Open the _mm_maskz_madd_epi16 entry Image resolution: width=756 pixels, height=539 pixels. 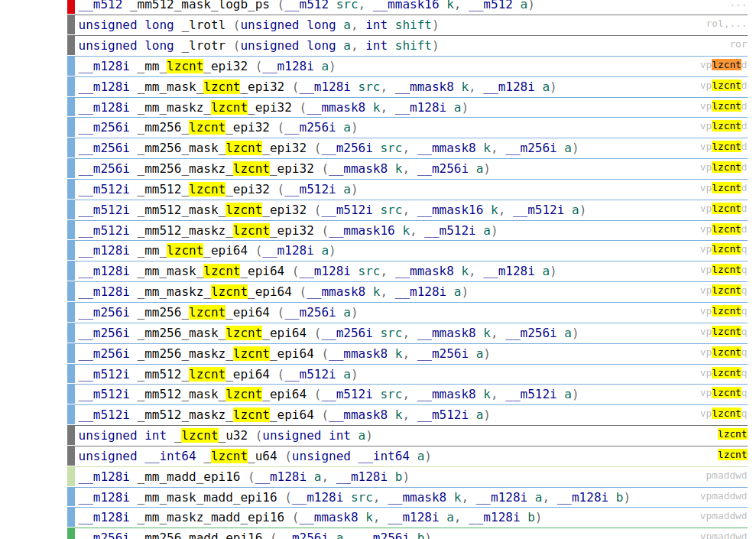point(407,518)
